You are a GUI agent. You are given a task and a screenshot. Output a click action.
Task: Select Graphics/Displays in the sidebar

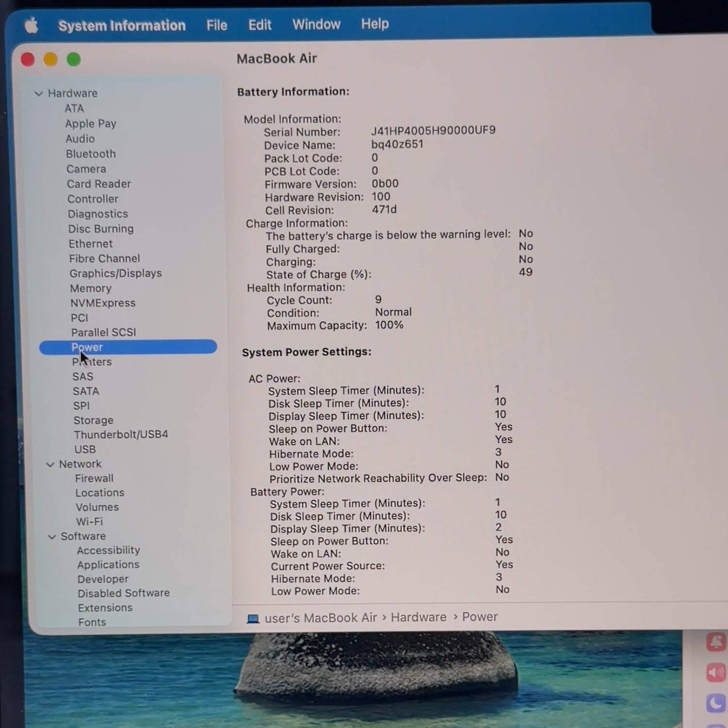(x=116, y=274)
